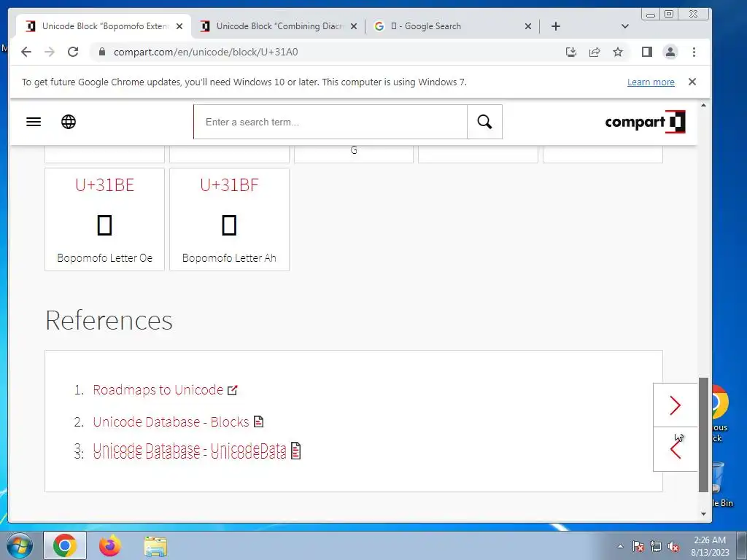
Task: Click the external link icon beside Roadmaps to Unicode
Action: [233, 390]
